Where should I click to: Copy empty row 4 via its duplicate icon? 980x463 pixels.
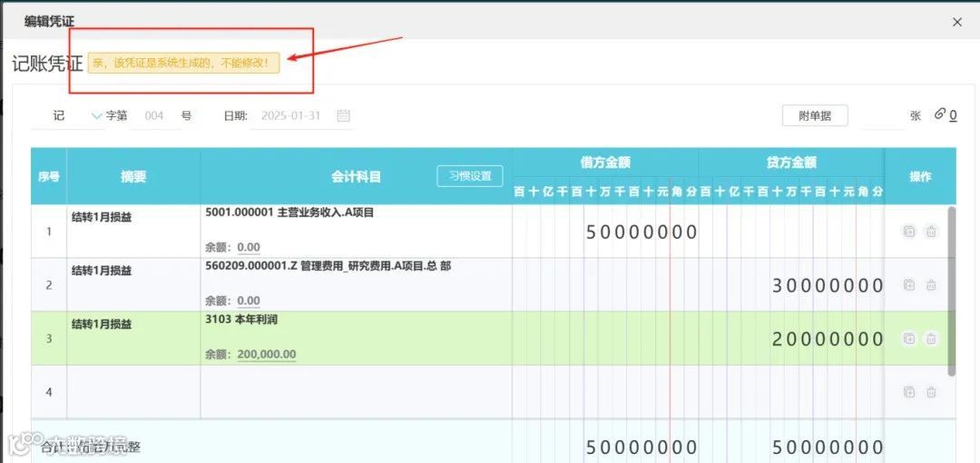click(x=909, y=392)
